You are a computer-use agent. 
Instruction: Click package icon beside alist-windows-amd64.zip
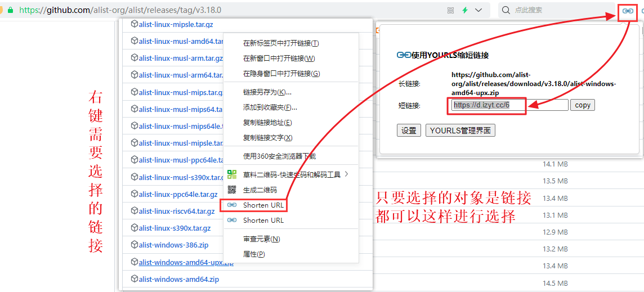135,279
